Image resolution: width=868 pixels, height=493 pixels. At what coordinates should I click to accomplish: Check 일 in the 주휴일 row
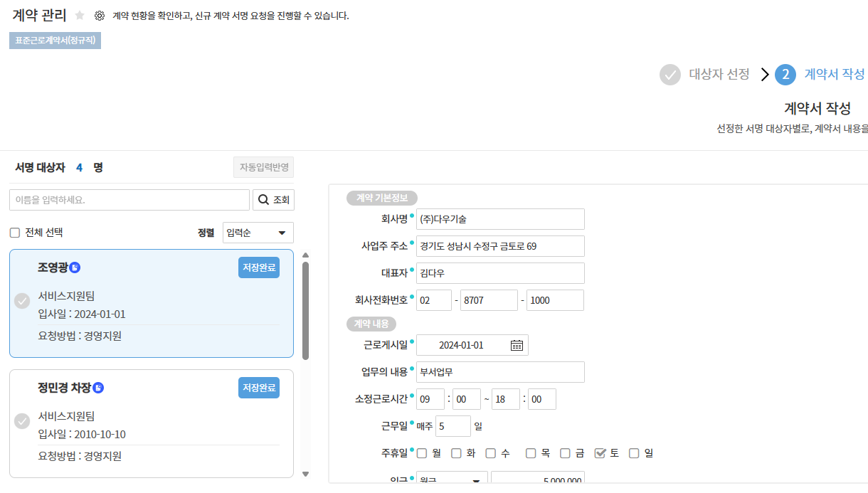pos(634,453)
